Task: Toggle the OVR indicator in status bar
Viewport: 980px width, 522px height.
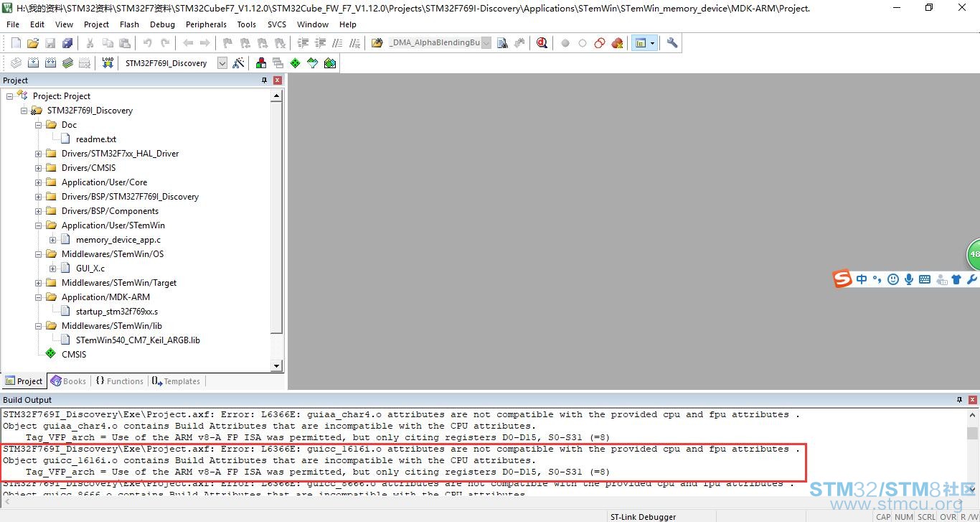Action: pyautogui.click(x=948, y=517)
